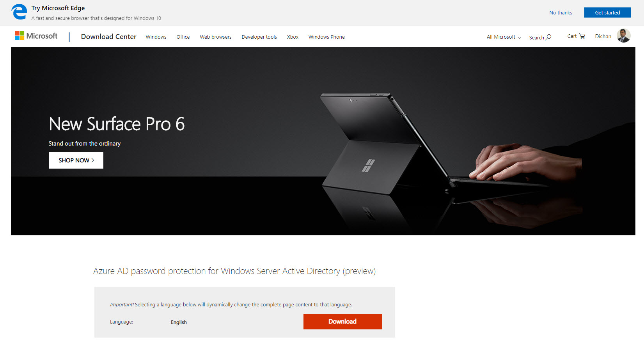The height and width of the screenshot is (345, 644).
Task: Click Get started for Microsoft Edge
Action: pos(607,12)
